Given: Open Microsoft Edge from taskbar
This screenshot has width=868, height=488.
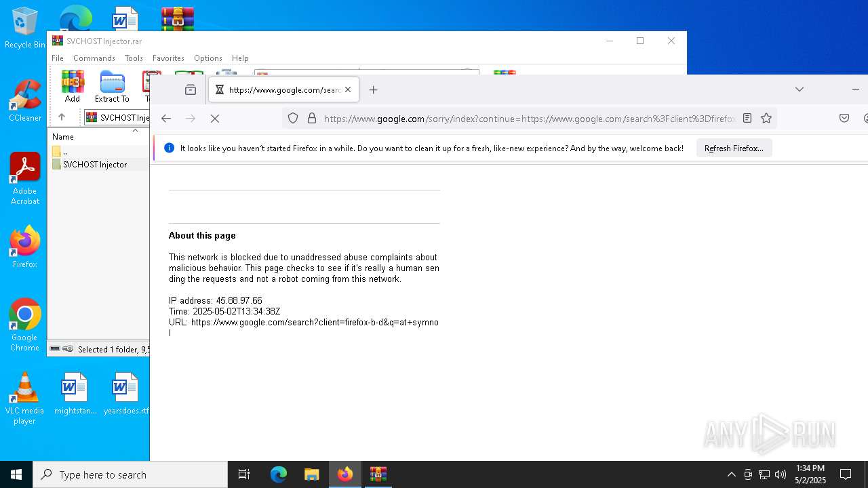Looking at the screenshot, I should [x=279, y=474].
